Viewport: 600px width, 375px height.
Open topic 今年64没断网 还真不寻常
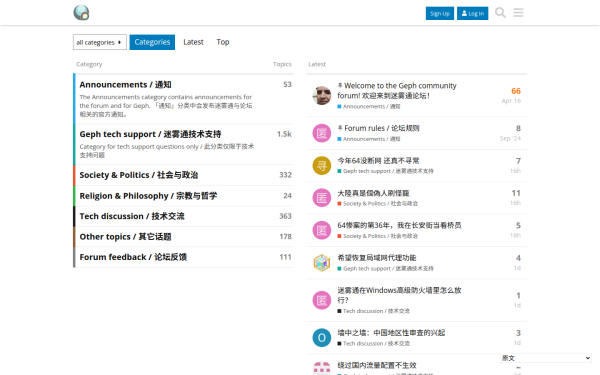[x=378, y=161]
